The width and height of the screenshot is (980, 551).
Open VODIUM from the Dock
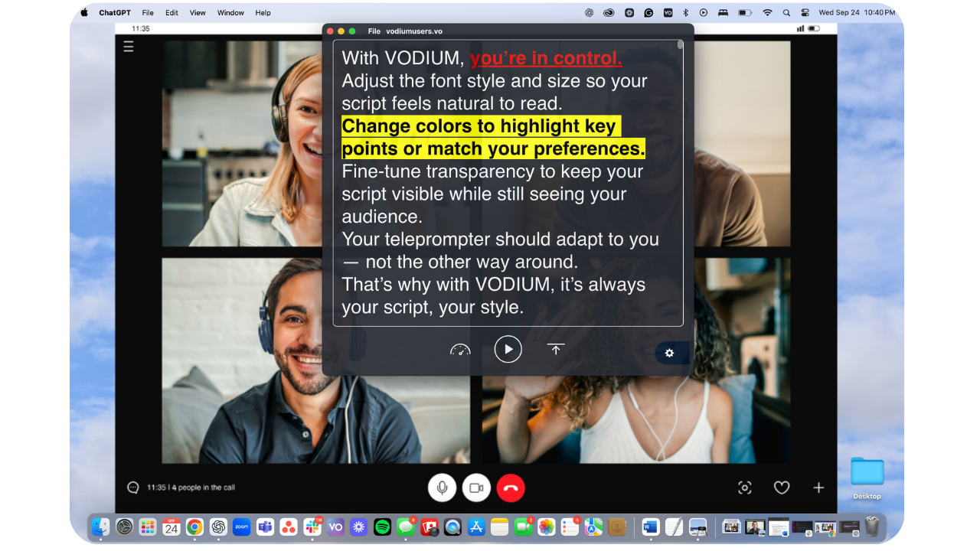(x=335, y=527)
